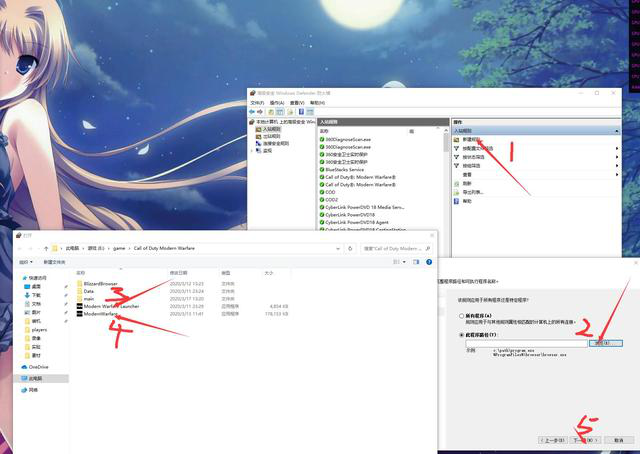This screenshot has height=454, width=640.
Task: Click the Show/Hide action pane toolbar icon
Action: pyautogui.click(x=310, y=111)
